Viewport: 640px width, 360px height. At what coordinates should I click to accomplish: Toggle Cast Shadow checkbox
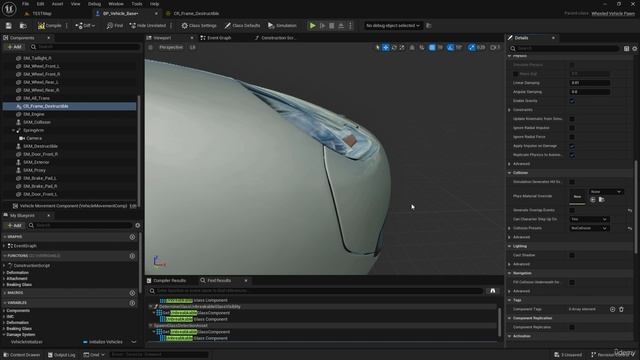click(x=572, y=255)
